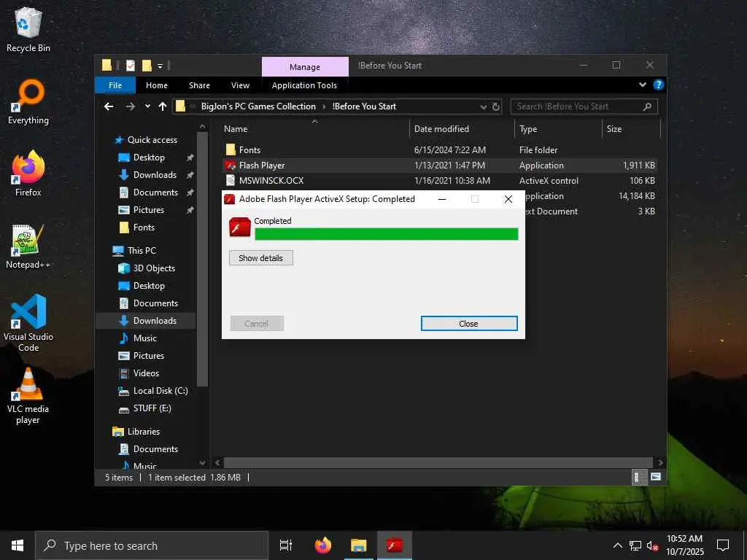The image size is (747, 560).
Task: Expand the ribbon with the chevron
Action: coord(643,85)
